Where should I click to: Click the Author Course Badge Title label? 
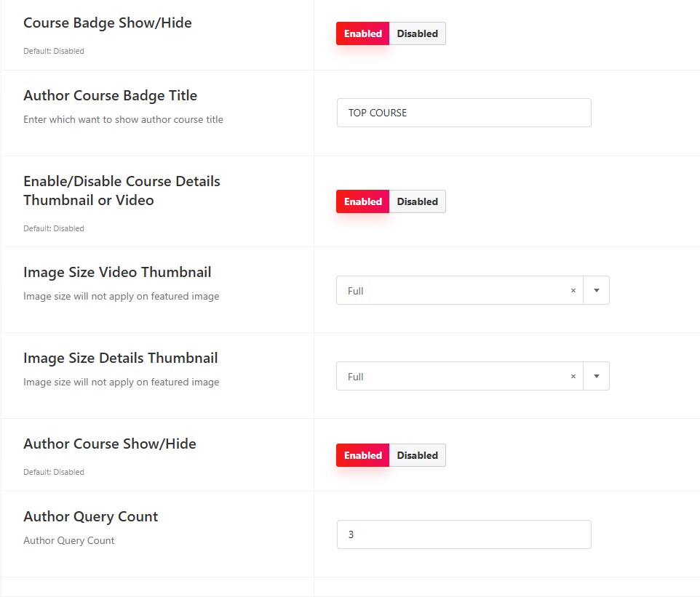click(111, 95)
